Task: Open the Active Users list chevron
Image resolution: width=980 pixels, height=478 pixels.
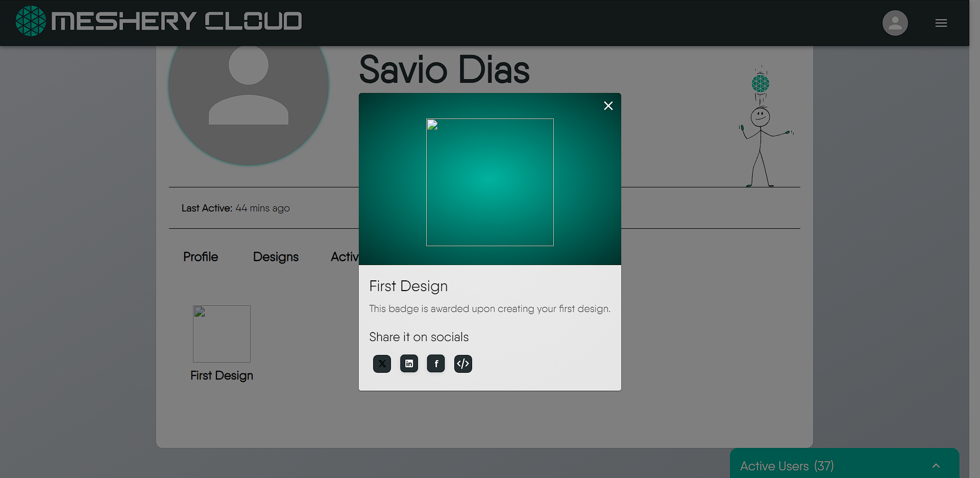Action: 936,465
